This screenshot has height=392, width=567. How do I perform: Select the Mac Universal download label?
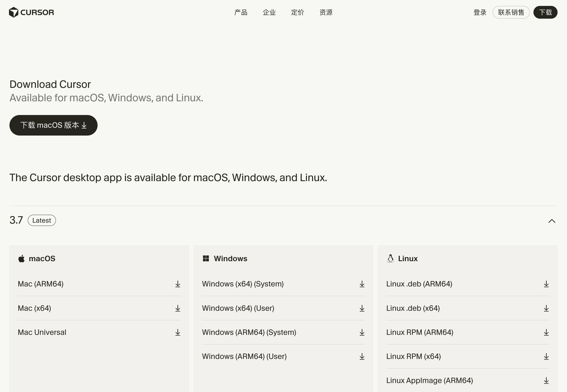point(42,332)
